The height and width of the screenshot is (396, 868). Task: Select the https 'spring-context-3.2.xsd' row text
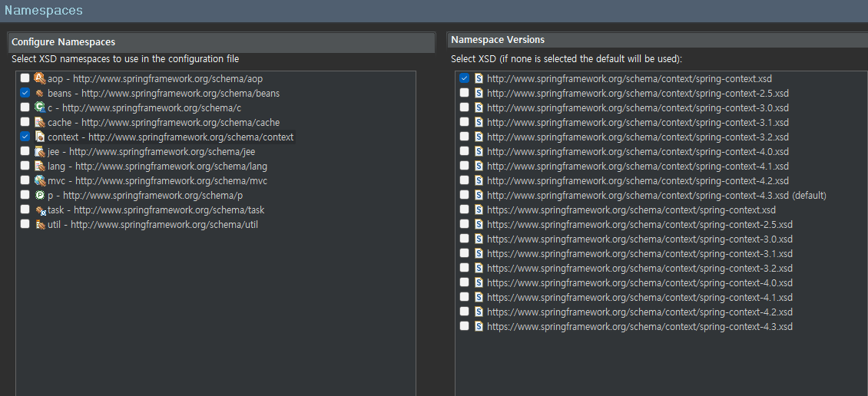639,269
